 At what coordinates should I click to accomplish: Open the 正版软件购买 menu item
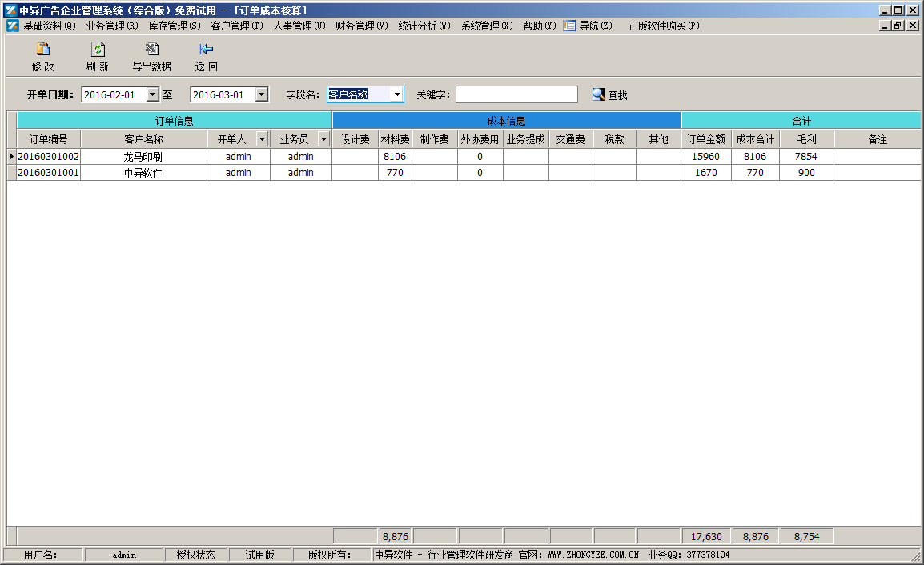(x=663, y=26)
